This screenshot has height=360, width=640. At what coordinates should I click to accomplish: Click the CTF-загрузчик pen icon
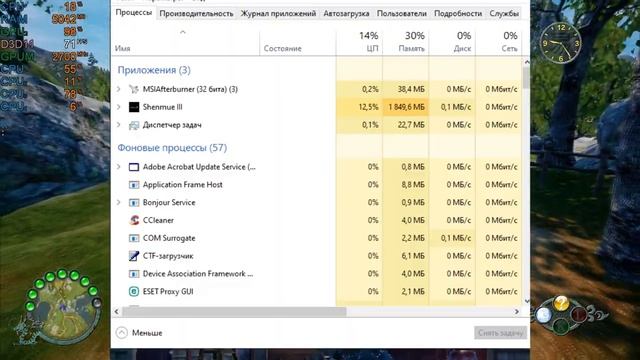(x=134, y=256)
